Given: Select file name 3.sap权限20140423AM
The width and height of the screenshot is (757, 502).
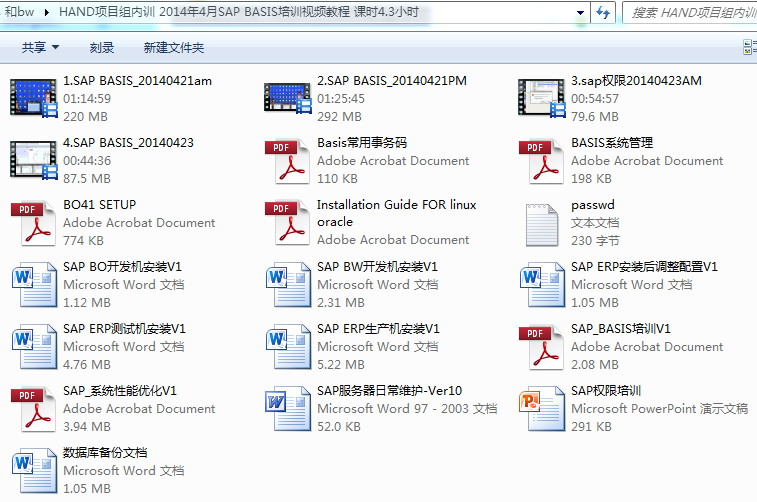Looking at the screenshot, I should [x=636, y=81].
